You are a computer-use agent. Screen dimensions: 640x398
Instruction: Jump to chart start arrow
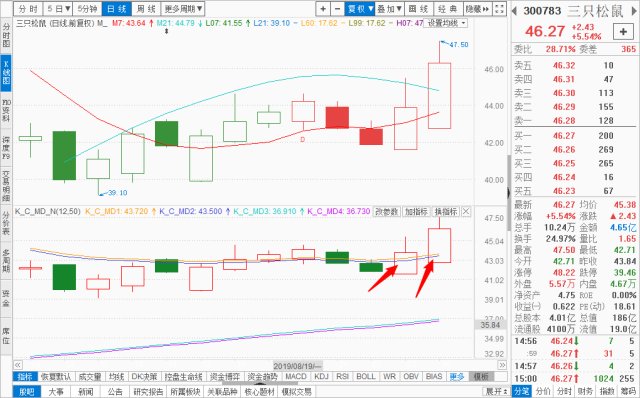click(x=18, y=365)
